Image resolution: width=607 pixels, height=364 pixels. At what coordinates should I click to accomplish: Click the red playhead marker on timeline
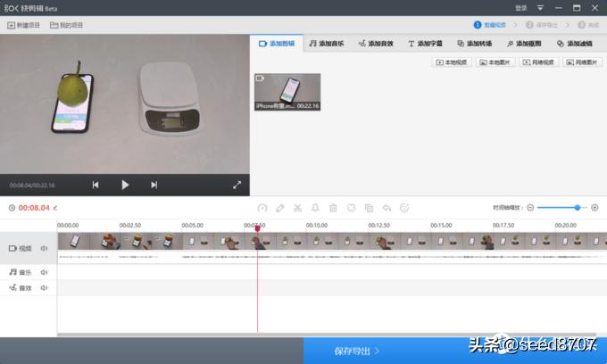pyautogui.click(x=257, y=228)
